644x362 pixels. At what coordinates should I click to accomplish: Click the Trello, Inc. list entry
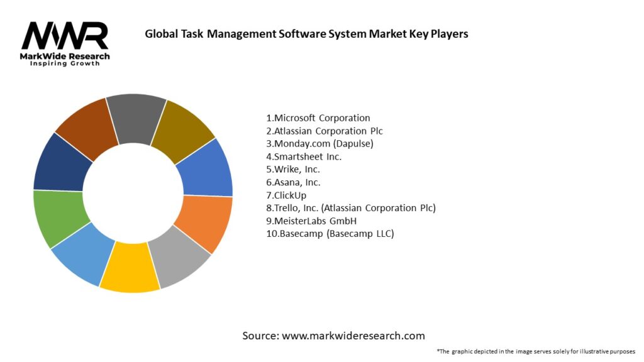(351, 208)
